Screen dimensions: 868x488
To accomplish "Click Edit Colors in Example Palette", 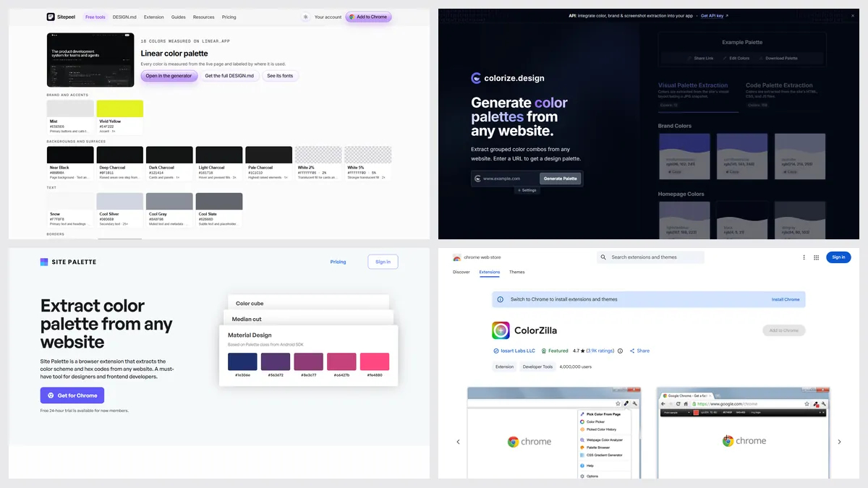I will pos(735,58).
